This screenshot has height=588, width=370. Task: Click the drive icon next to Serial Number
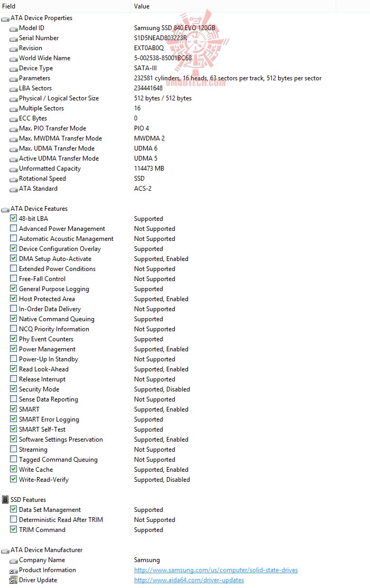coord(14,39)
